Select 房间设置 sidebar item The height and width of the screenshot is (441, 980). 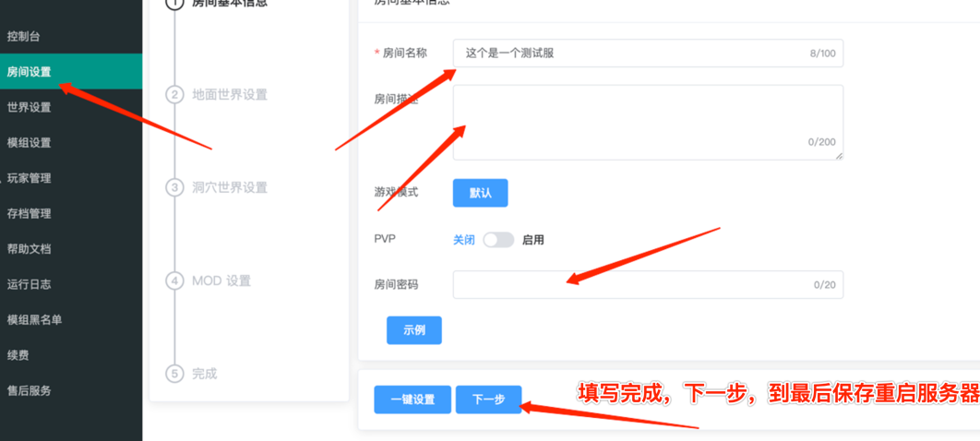[30, 72]
